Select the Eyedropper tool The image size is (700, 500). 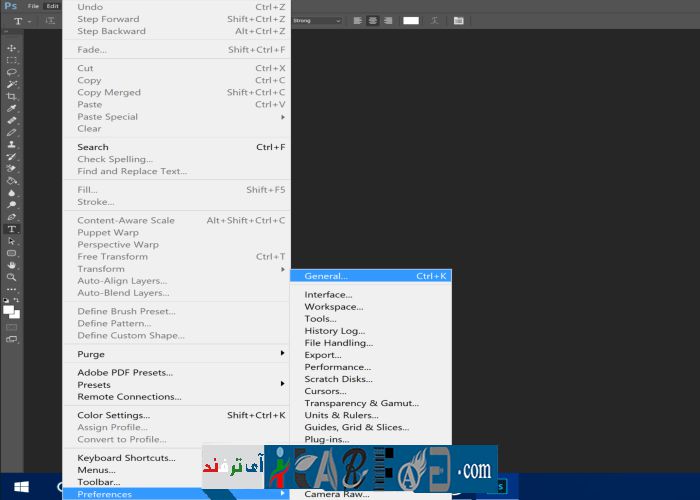click(12, 108)
